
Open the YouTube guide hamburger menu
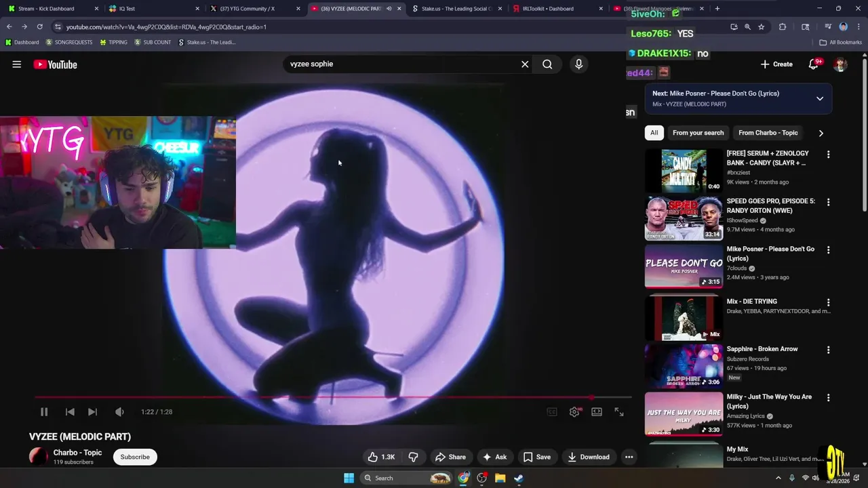pos(16,64)
